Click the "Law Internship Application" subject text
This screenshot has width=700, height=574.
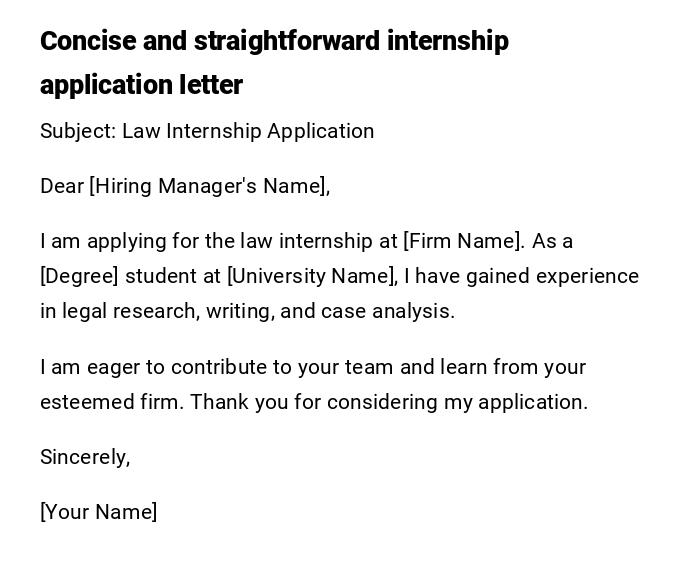248,131
